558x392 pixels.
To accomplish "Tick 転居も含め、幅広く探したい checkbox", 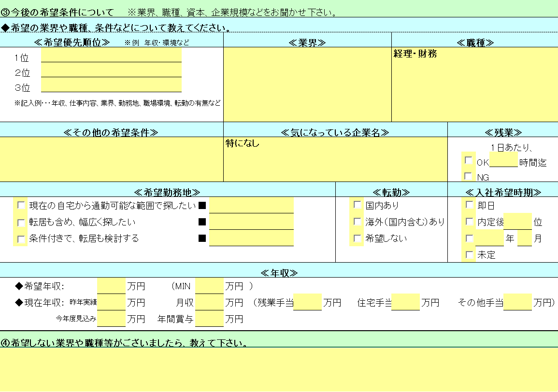I will click(x=21, y=223).
